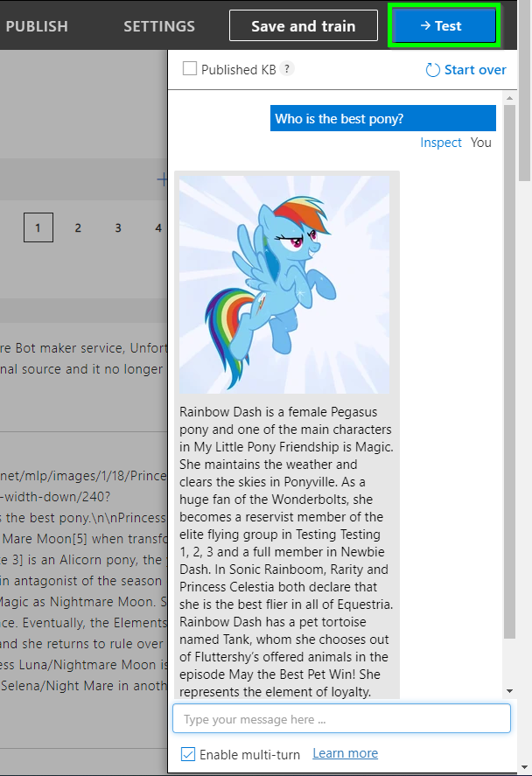This screenshot has width=532, height=776.
Task: Click the Start over link text
Action: click(475, 70)
